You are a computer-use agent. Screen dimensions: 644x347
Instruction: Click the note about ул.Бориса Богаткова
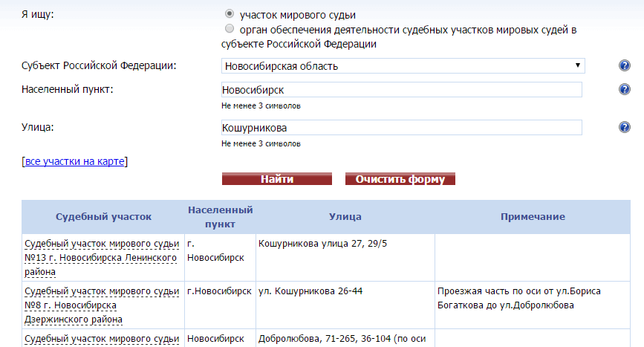[519, 297]
